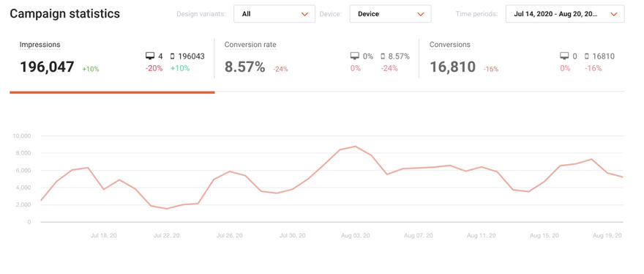The width and height of the screenshot is (644, 274).
Task: Click the 8,000 y-axis label
Action: pyautogui.click(x=23, y=153)
